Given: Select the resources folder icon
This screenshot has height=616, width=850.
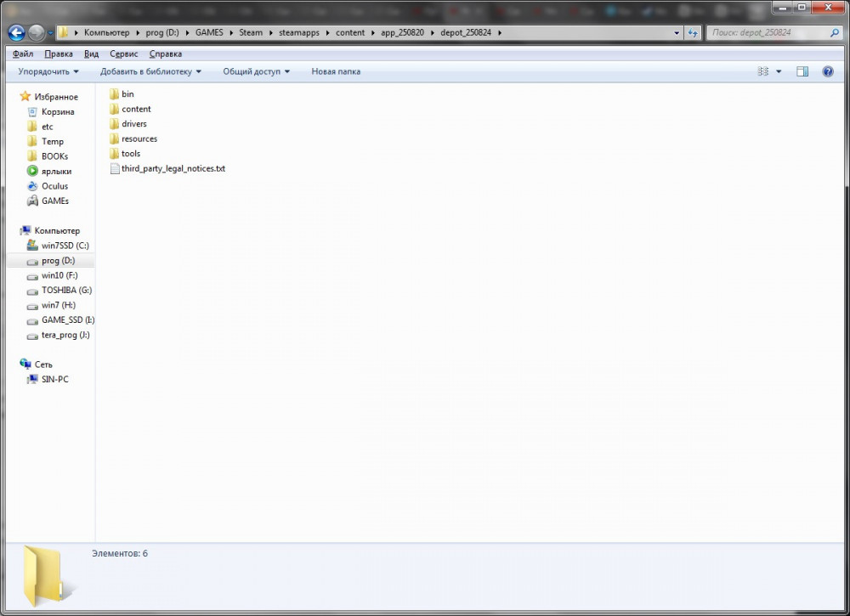Looking at the screenshot, I should tap(114, 138).
